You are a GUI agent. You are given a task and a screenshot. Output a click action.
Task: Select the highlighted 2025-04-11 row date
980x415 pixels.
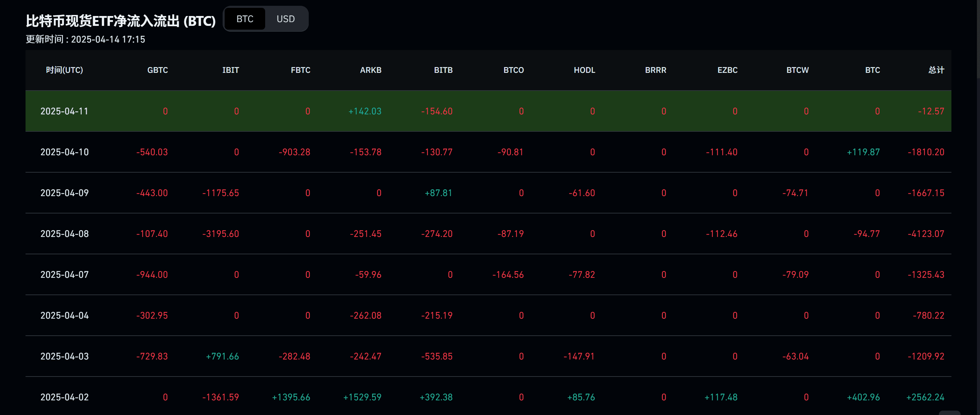point(64,111)
